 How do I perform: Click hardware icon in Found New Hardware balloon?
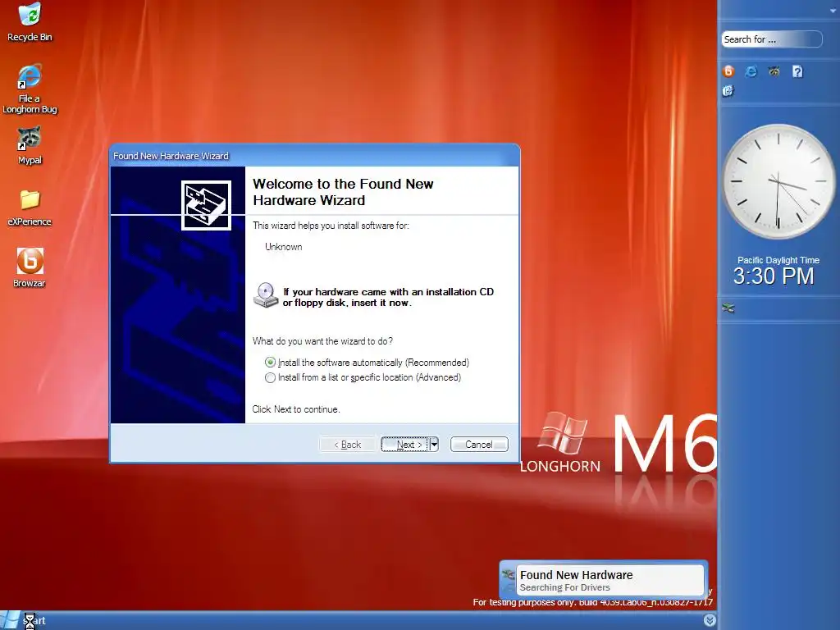tap(508, 576)
